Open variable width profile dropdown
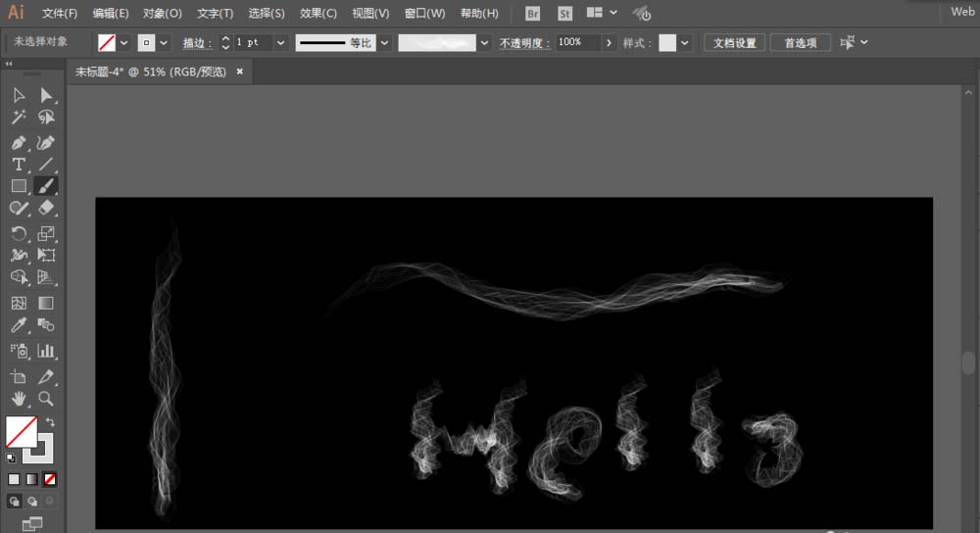Screen dimensions: 980x533 pos(384,42)
